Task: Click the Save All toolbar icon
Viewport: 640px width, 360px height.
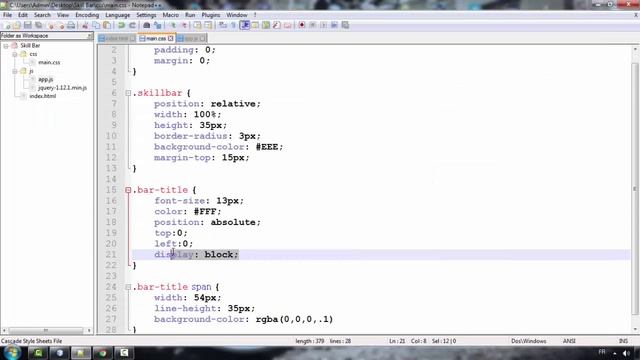Action: (39, 25)
